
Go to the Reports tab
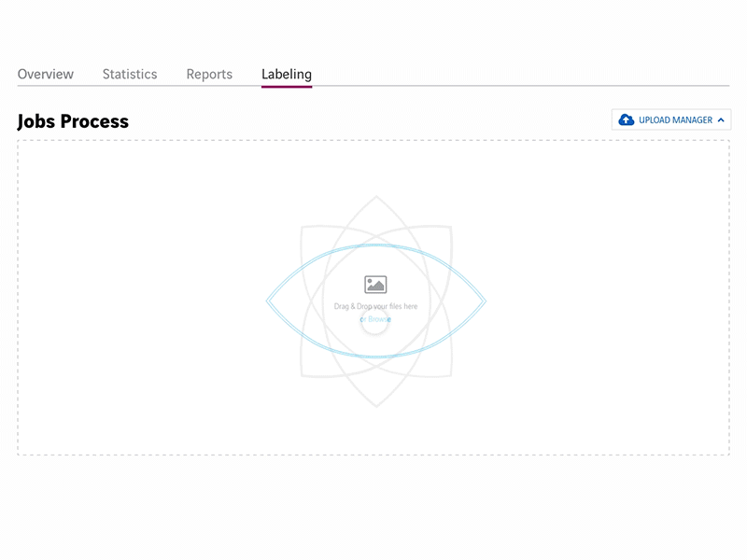click(209, 75)
